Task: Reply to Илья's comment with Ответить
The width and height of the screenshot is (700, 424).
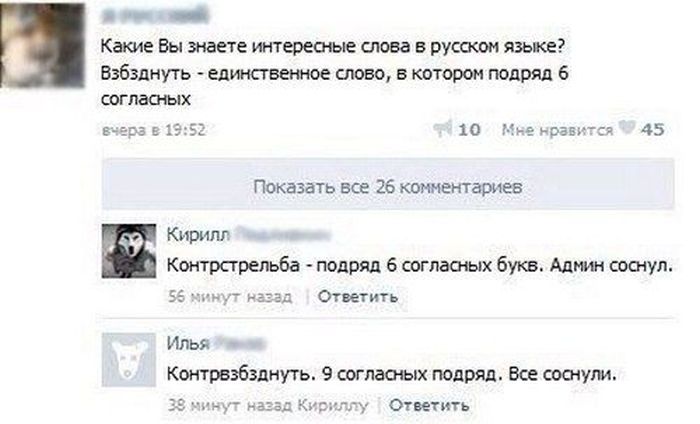Action: tap(428, 405)
